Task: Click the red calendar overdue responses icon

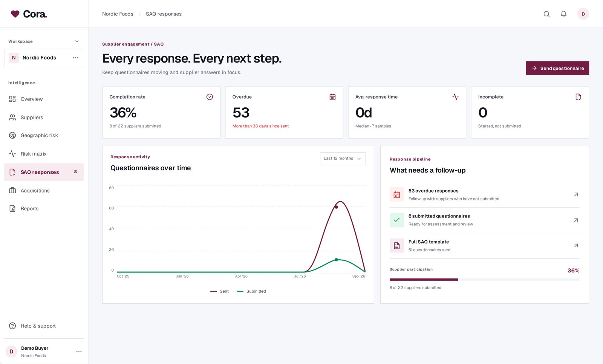Action: tap(397, 194)
